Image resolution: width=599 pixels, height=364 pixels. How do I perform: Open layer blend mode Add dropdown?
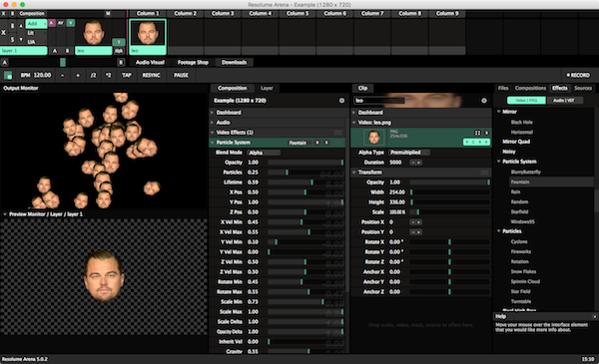click(x=36, y=24)
